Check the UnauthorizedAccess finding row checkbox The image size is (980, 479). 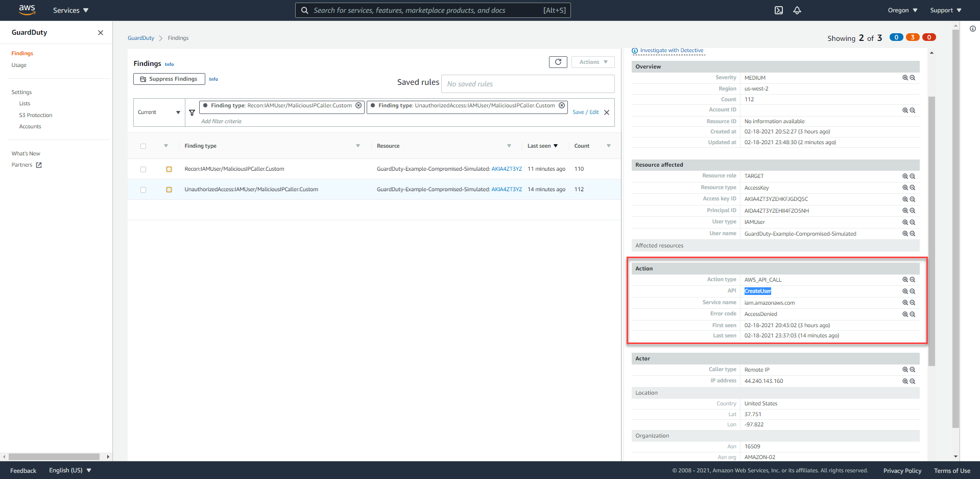[x=143, y=190]
